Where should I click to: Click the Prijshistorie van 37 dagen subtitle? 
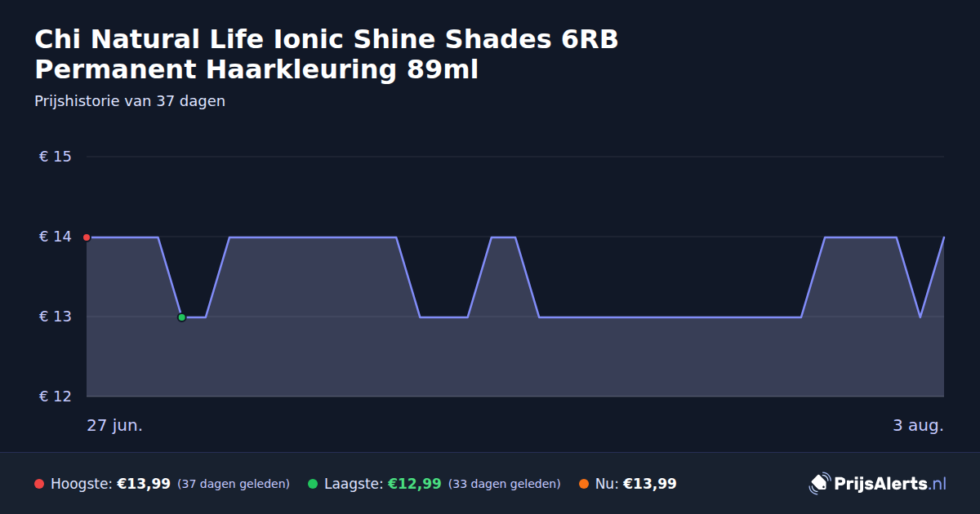click(130, 101)
